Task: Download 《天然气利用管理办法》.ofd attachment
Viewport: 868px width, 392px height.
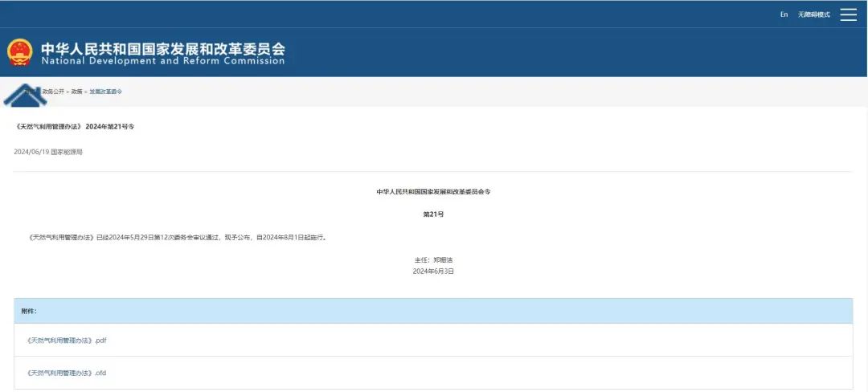Action: (x=67, y=373)
